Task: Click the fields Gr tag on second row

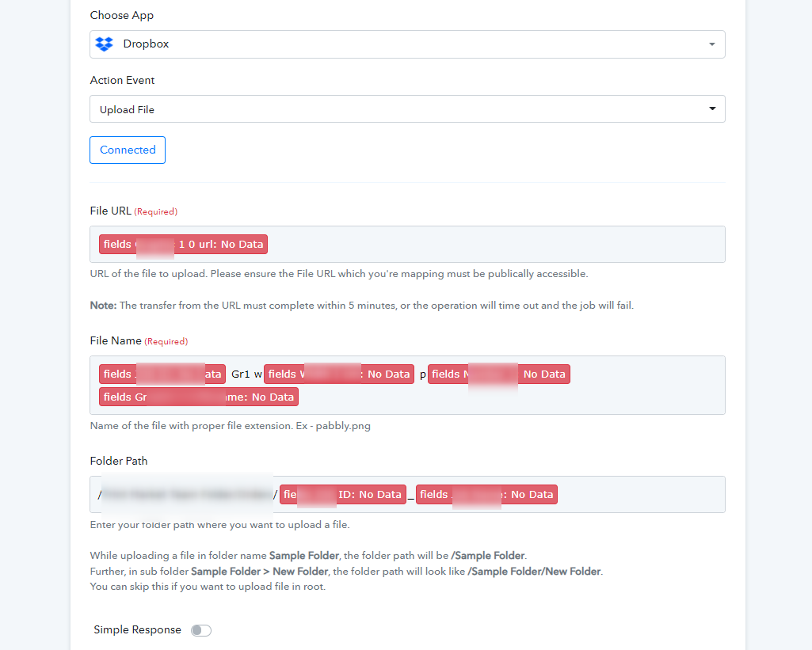Action: point(199,397)
